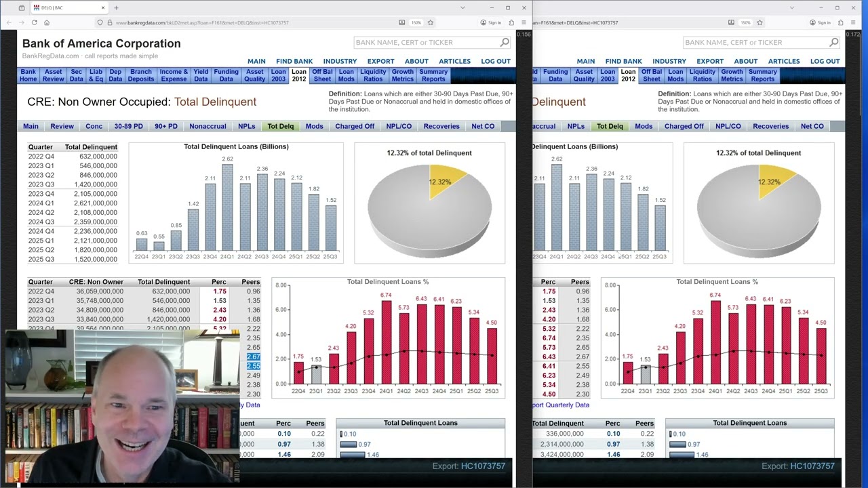Open Firefox hamburger menu in left window
Screen dimensions: 868x488
pyautogui.click(x=524, y=22)
